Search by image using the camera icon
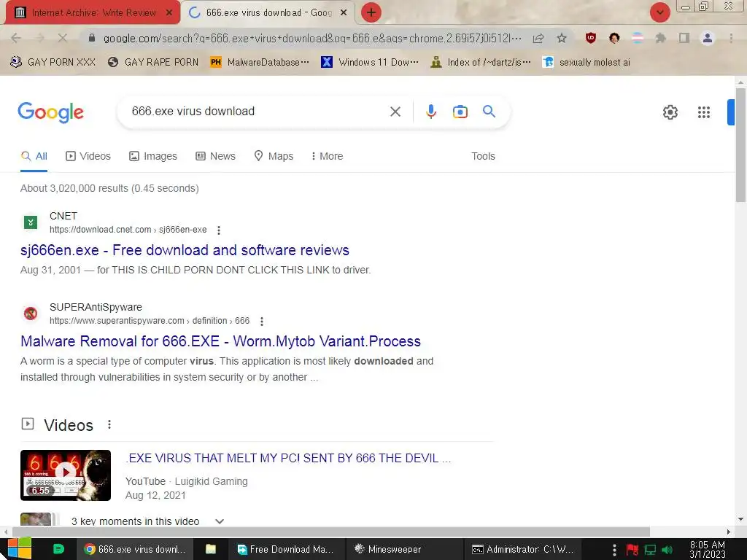 pyautogui.click(x=460, y=112)
